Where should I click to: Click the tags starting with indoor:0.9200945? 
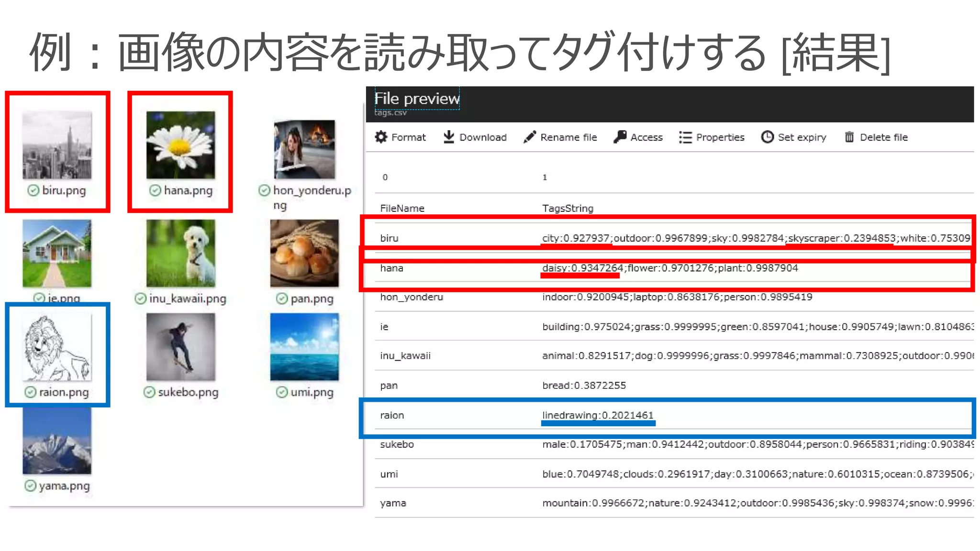tap(677, 297)
